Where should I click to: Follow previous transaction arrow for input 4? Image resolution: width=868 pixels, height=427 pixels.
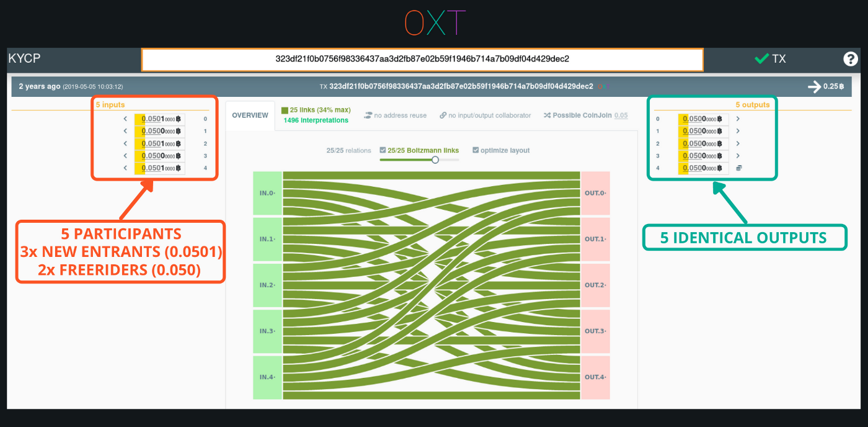click(x=125, y=168)
